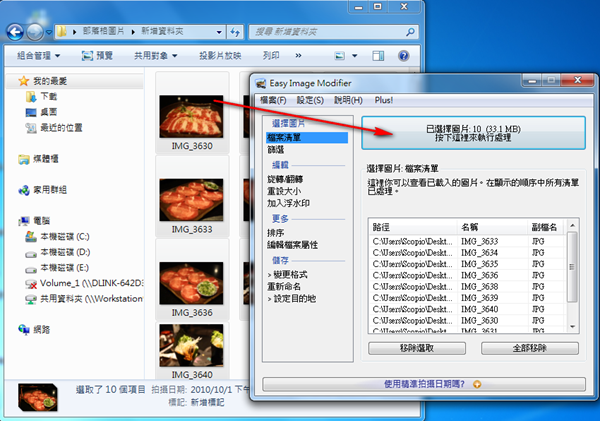The width and height of the screenshot is (600, 421).
Task: Start 投影片放映 slideshow
Action: click(220, 56)
